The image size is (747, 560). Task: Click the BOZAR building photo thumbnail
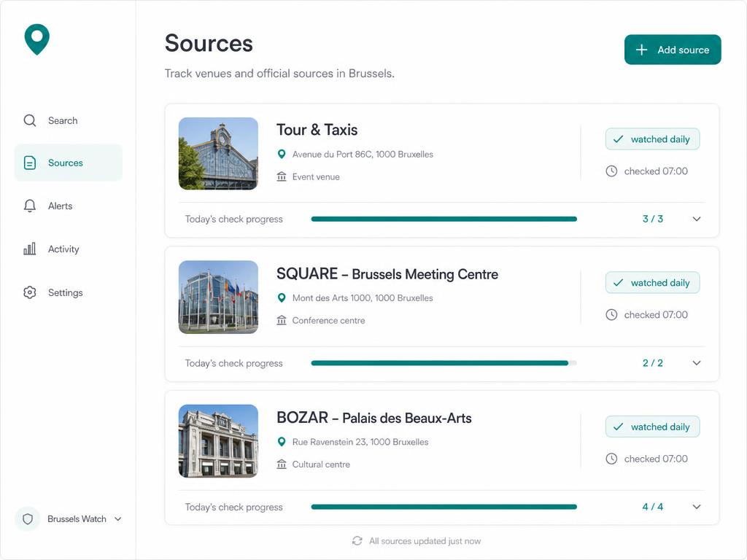218,441
